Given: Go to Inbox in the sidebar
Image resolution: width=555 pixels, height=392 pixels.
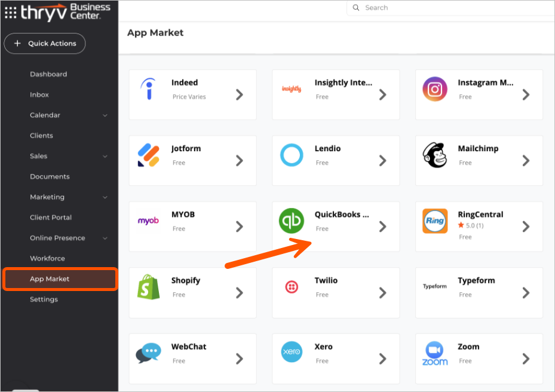Looking at the screenshot, I should (39, 95).
